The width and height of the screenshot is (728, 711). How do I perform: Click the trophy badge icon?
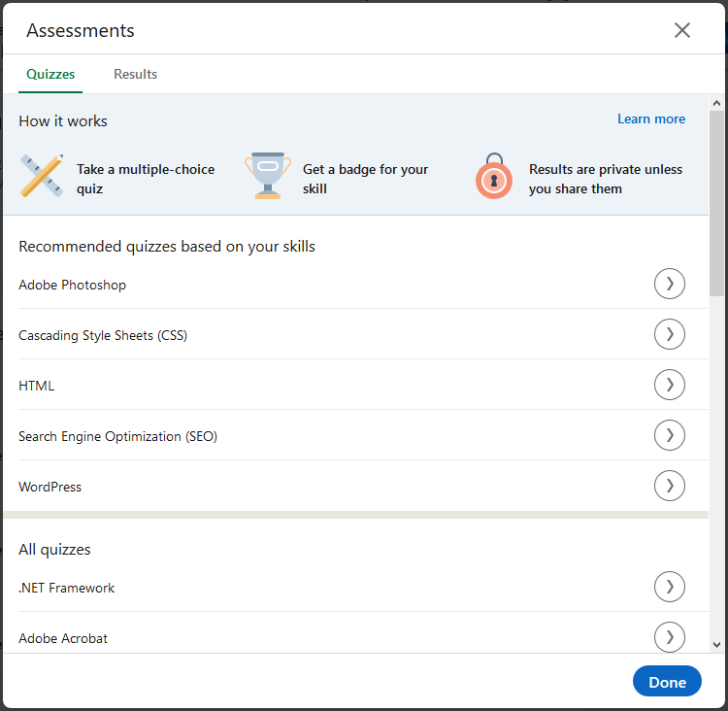(x=268, y=176)
